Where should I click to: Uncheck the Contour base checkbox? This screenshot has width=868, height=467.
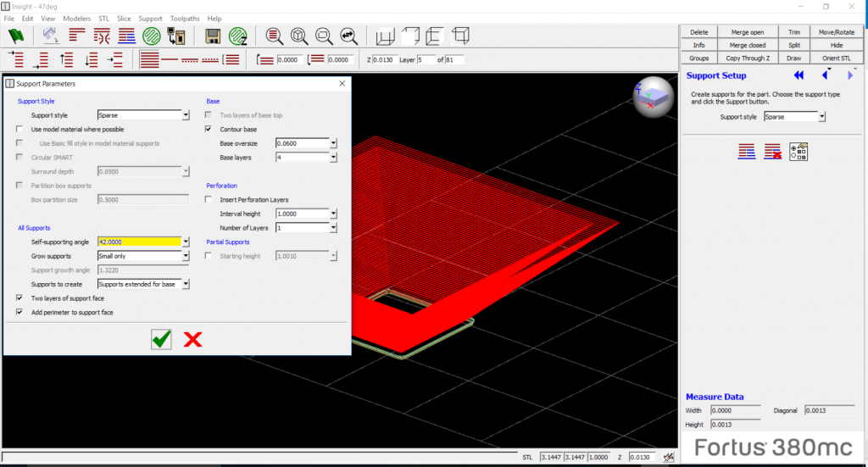[209, 129]
